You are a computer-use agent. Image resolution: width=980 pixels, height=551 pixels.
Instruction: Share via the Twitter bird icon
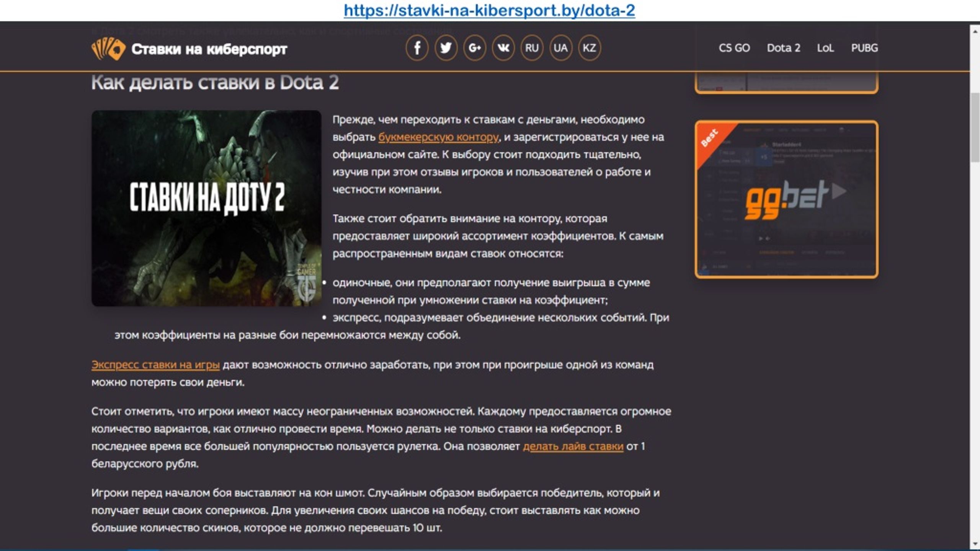pyautogui.click(x=446, y=48)
